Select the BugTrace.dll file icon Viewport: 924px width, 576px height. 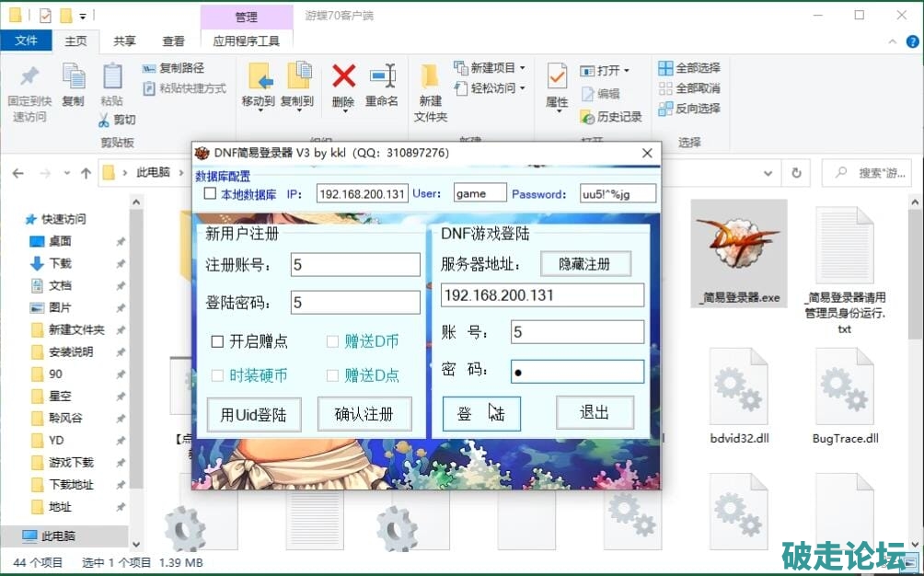click(845, 386)
